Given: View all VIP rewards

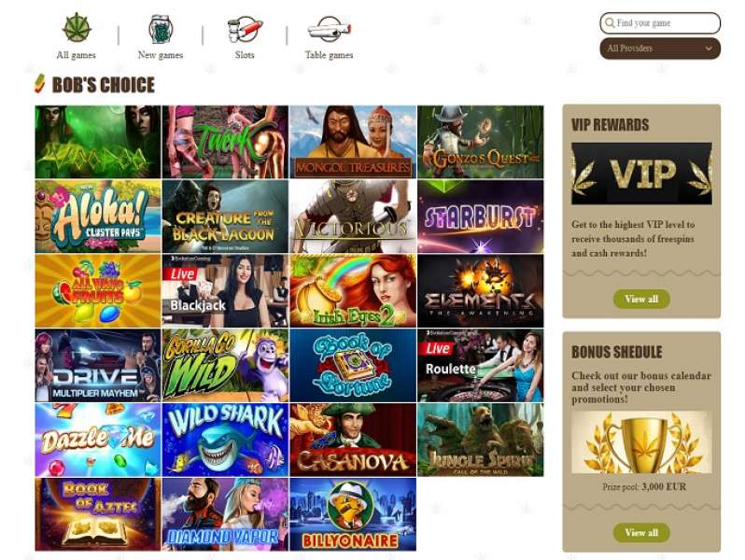Looking at the screenshot, I should click(x=641, y=299).
